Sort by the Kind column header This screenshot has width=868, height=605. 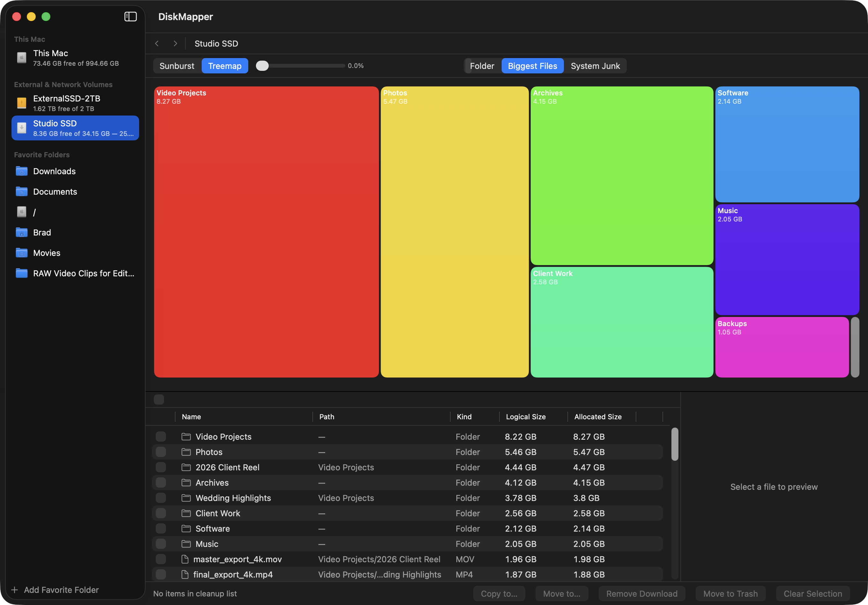click(464, 417)
